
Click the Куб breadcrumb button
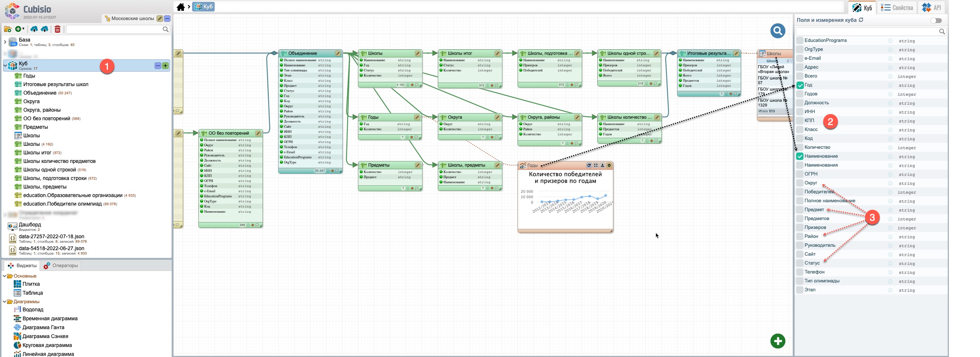(x=204, y=7)
